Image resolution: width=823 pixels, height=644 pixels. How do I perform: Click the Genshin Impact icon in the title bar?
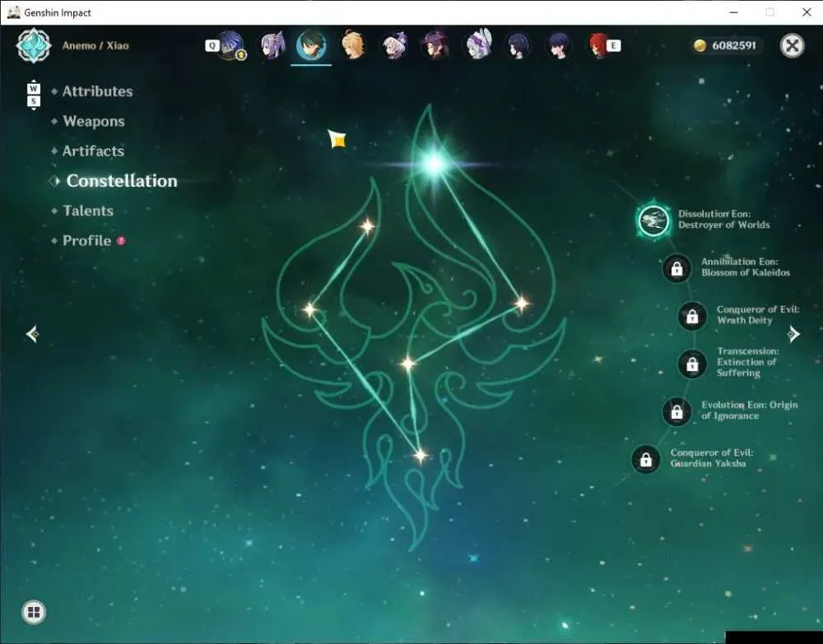tap(14, 12)
